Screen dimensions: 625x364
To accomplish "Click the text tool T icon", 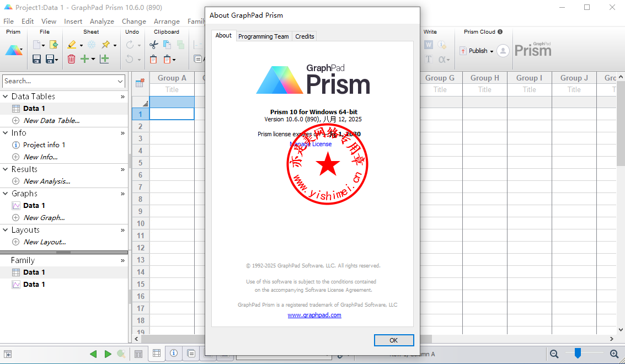I will 429,60.
